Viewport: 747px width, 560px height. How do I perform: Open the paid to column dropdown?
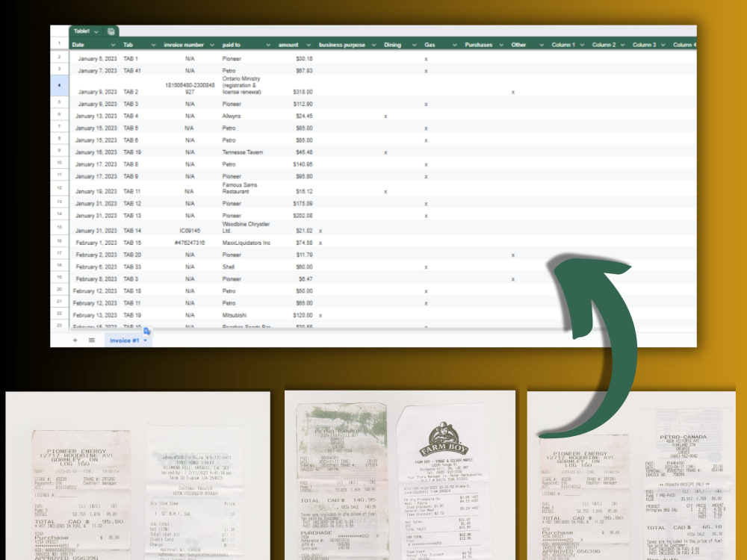point(268,45)
